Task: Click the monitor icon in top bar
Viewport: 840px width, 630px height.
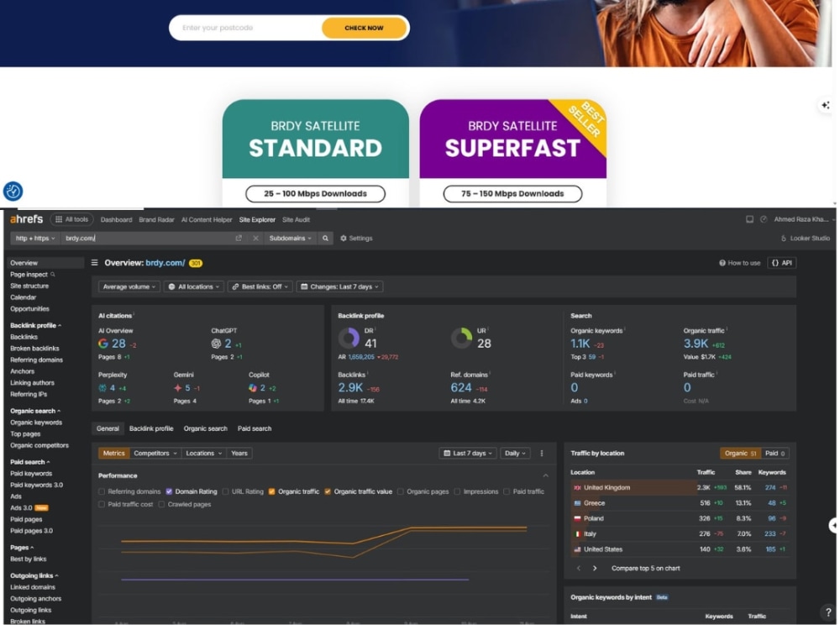Action: click(x=749, y=219)
